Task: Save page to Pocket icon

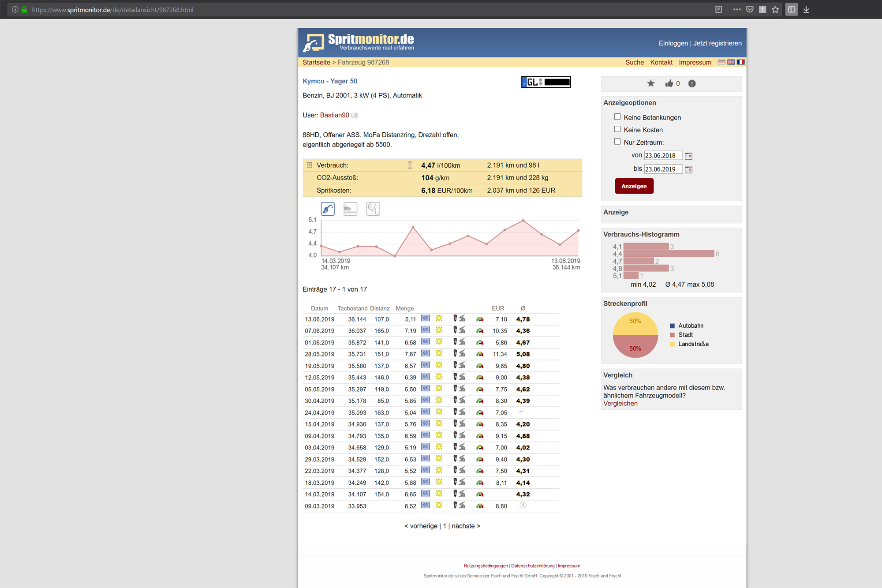Action: [750, 9]
